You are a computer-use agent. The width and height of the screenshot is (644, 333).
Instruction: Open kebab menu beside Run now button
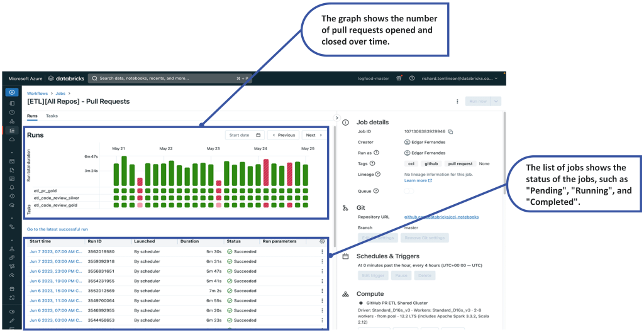(x=457, y=101)
